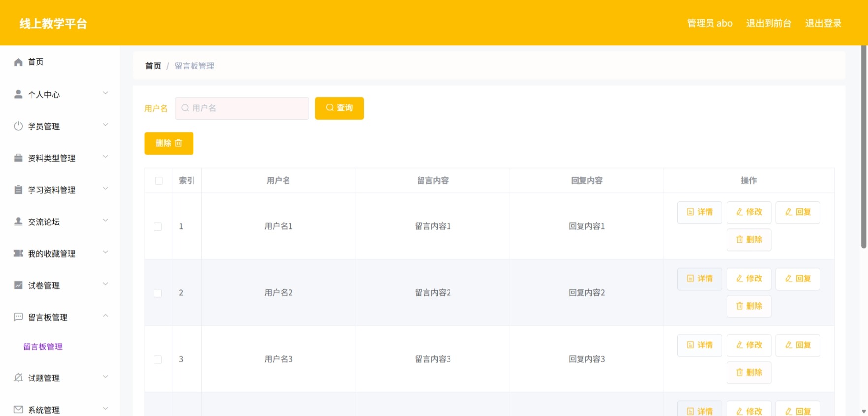Viewport: 868px width, 416px height.
Task: Click the bell icon for 试题管理
Action: [x=18, y=378]
